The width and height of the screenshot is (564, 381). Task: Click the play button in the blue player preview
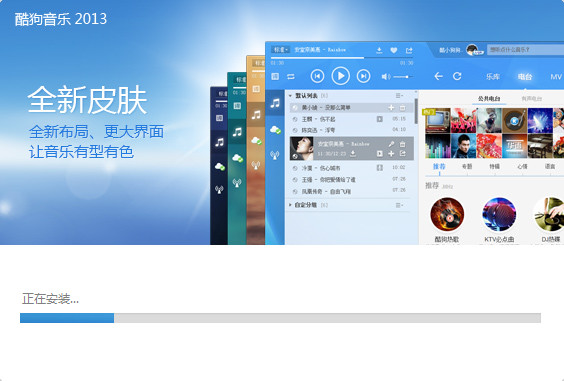pos(340,76)
